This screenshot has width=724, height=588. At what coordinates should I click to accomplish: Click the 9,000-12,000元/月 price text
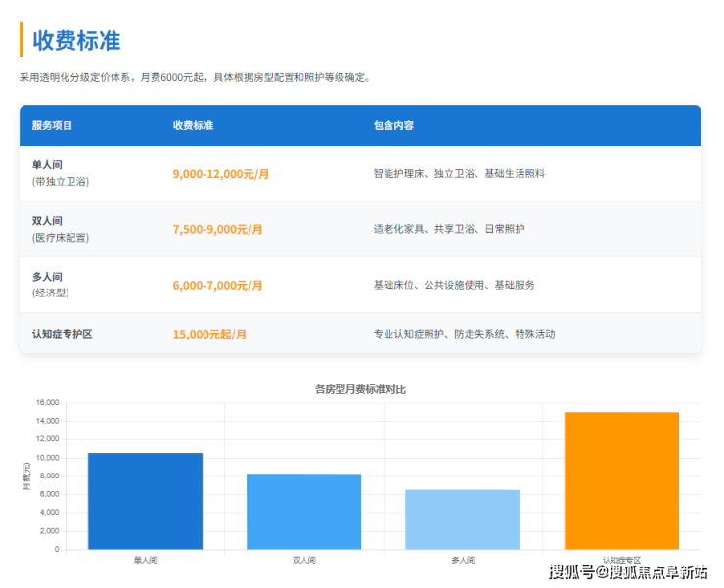220,174
